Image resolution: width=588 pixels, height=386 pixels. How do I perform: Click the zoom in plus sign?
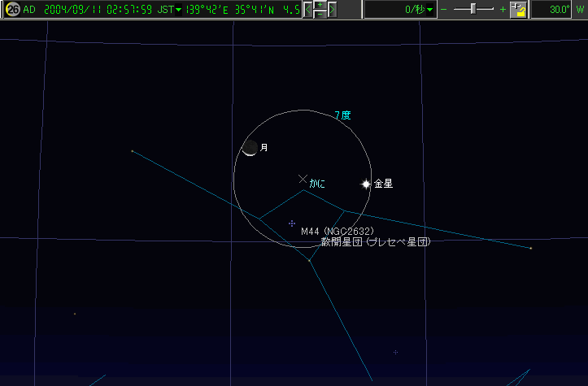click(503, 10)
